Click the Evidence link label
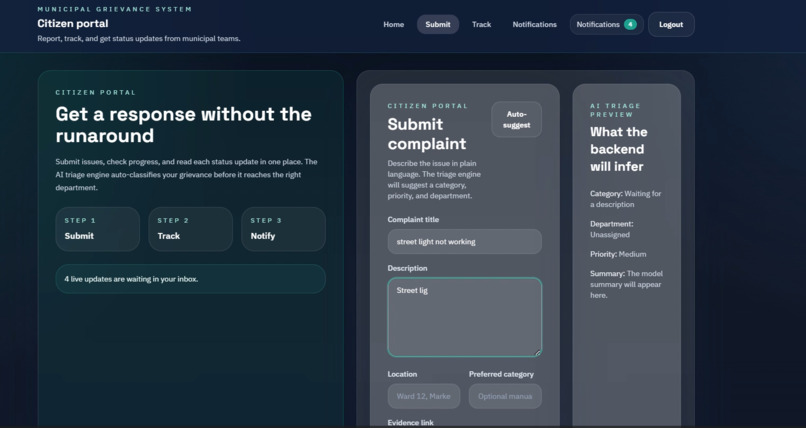Screen dimensions: 806x428 410,422
